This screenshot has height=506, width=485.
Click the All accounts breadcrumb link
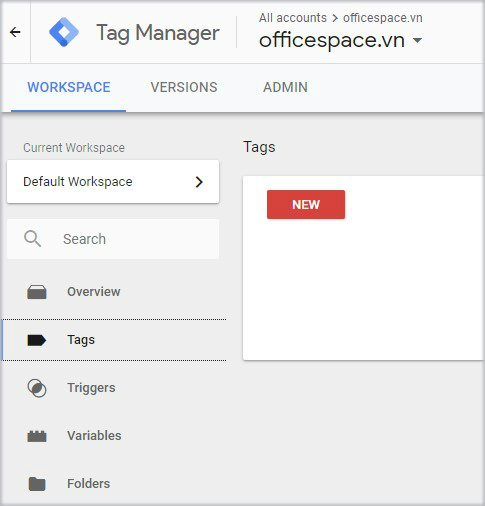(293, 18)
